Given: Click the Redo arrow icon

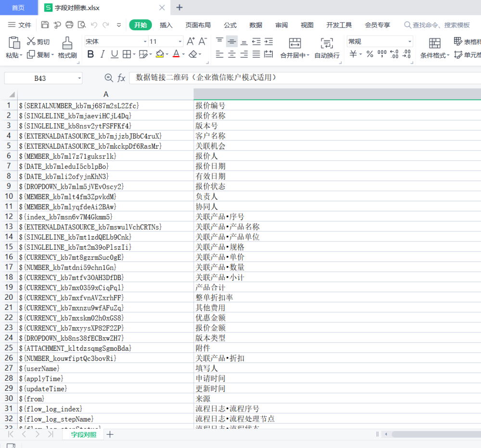Looking at the screenshot, I should tap(106, 25).
